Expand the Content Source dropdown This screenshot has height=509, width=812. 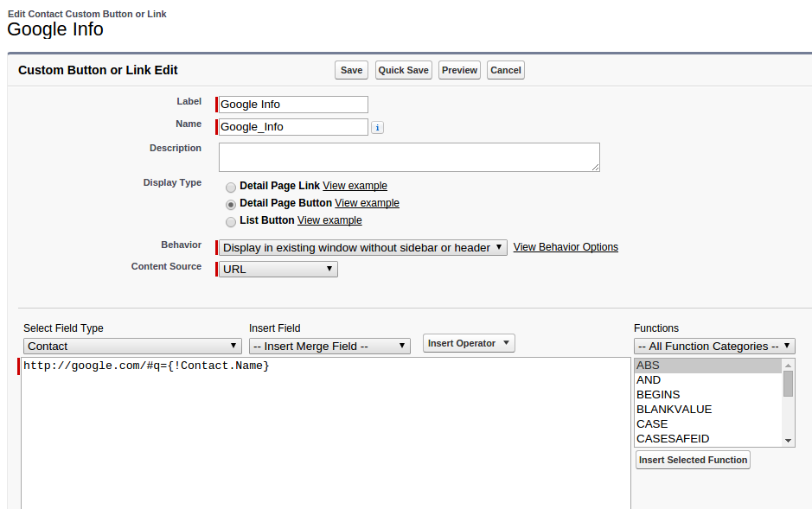(278, 270)
